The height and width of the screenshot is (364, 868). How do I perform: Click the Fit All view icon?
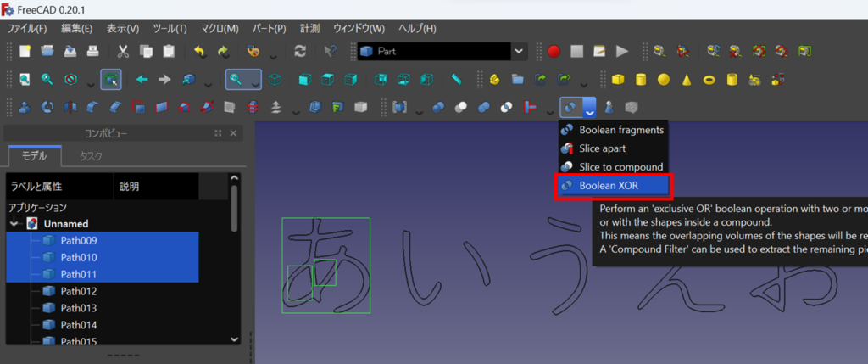pos(25,79)
